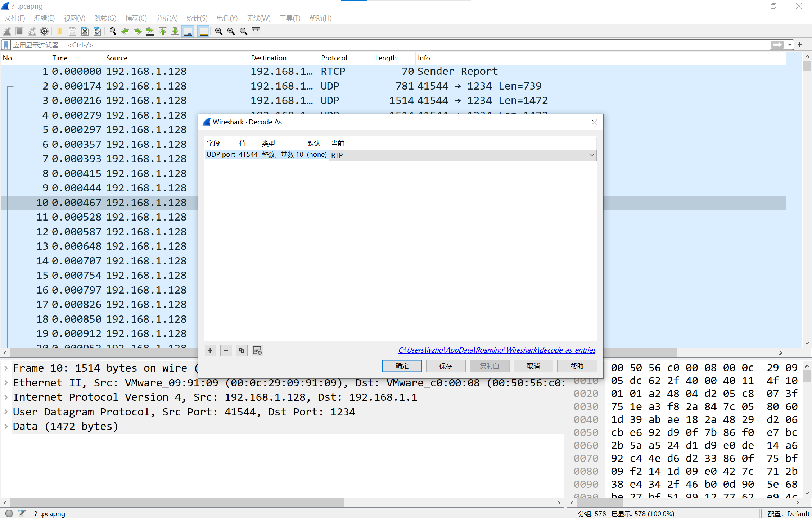Restart the current capture
This screenshot has width=812, height=518.
(x=32, y=31)
